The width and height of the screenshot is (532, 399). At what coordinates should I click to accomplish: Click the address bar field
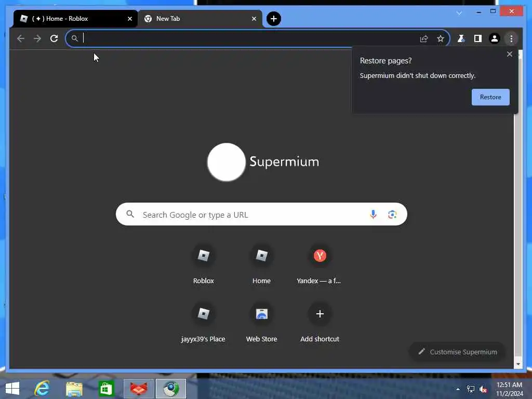point(257,38)
